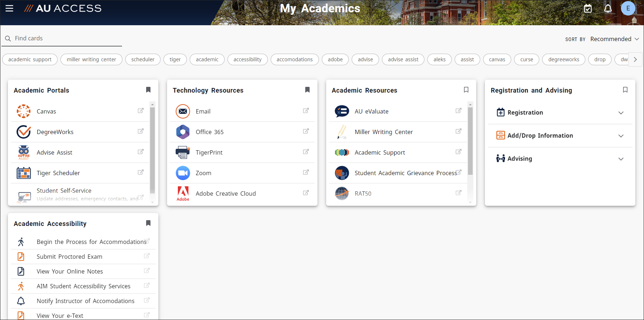Click the AIM Student Accessibility walking icon
Viewport: 644px width, 320px height.
point(21,286)
